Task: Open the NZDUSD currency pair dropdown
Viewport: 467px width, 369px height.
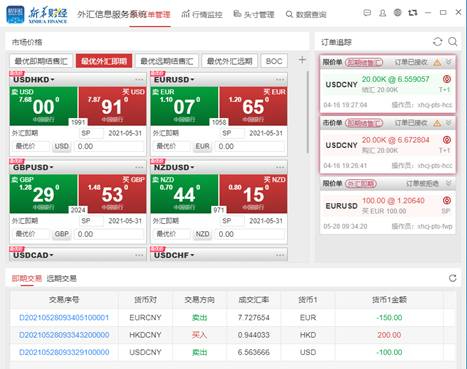Action: click(x=174, y=167)
